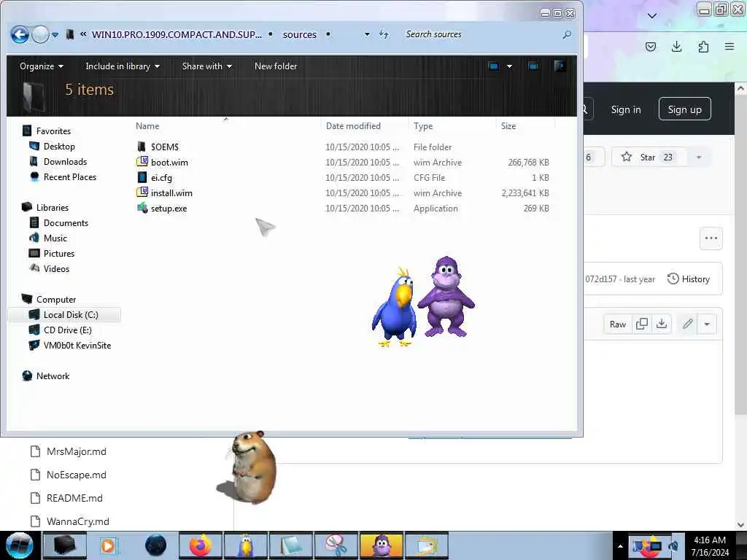Open the recent pages dropdown beside the forward arrow
Screen dimensions: 747x560
pyautogui.click(x=55, y=35)
